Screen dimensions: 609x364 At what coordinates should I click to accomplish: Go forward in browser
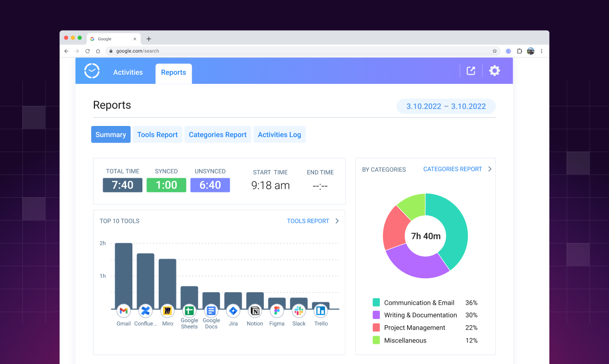tap(77, 51)
